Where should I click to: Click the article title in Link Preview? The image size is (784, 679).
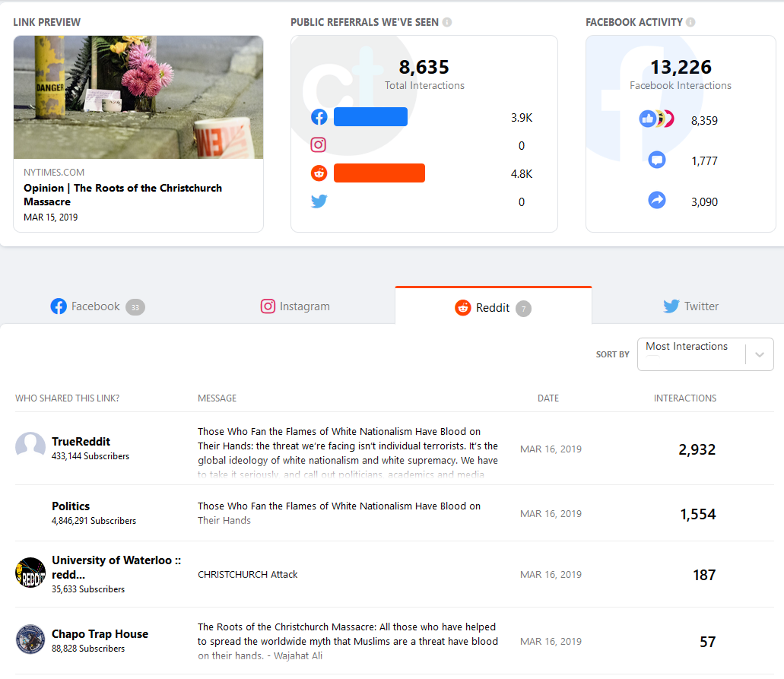122,195
